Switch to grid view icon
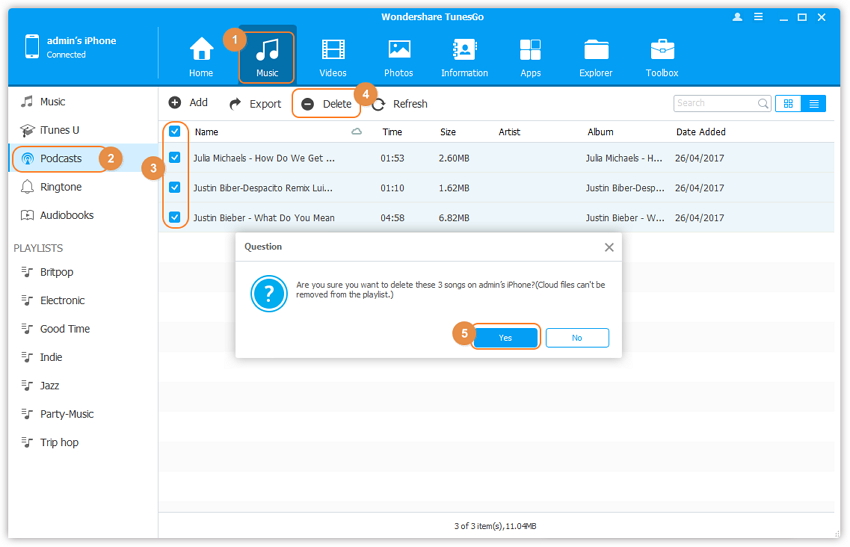Viewport: 850px width, 547px height. pyautogui.click(x=788, y=103)
